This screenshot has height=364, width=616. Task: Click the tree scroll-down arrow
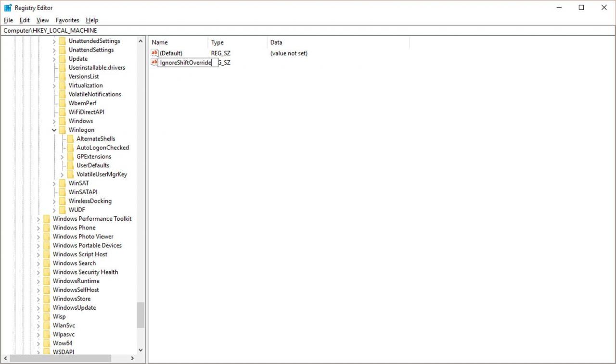pyautogui.click(x=141, y=350)
